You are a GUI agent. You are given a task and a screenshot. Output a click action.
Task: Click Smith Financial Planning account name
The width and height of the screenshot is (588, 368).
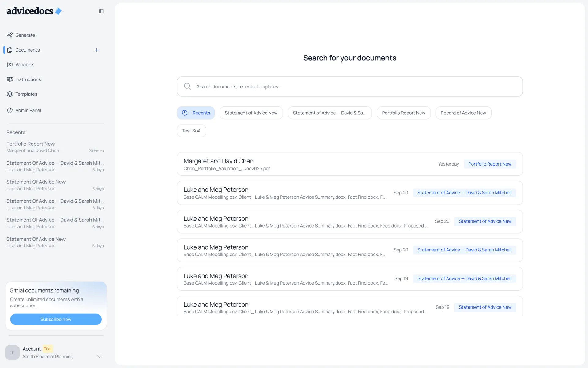[x=48, y=357]
